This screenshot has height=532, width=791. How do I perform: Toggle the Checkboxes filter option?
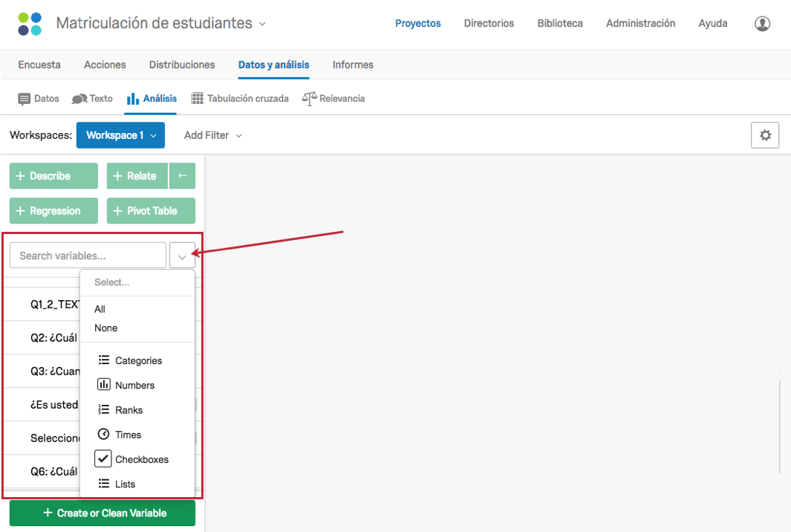click(103, 458)
